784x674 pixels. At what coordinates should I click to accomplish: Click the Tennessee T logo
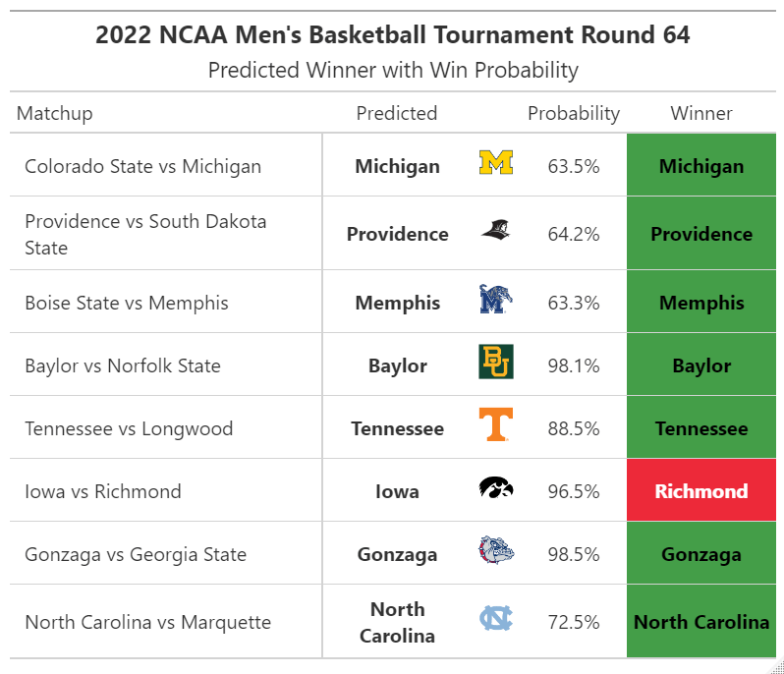496,425
